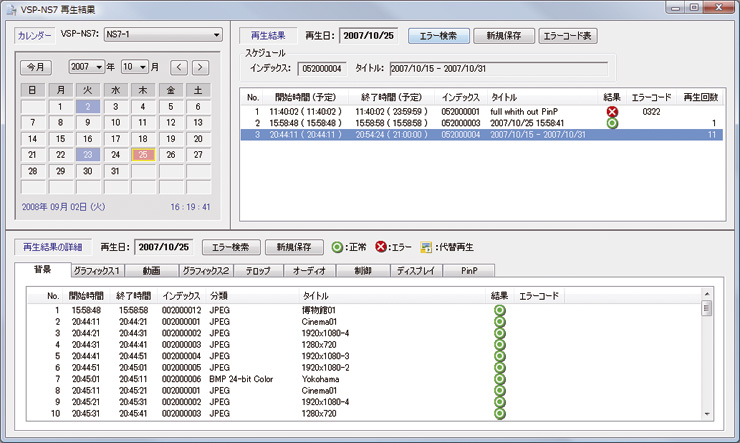Open the month 10 dropdown

tap(133, 67)
